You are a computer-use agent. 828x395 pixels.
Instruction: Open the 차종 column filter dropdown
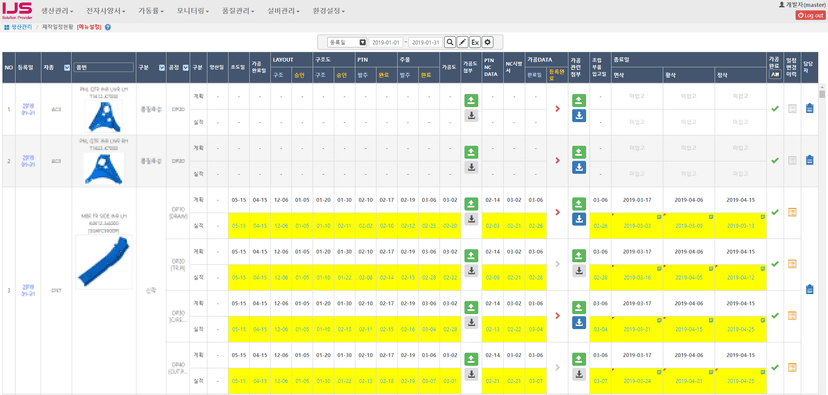66,68
